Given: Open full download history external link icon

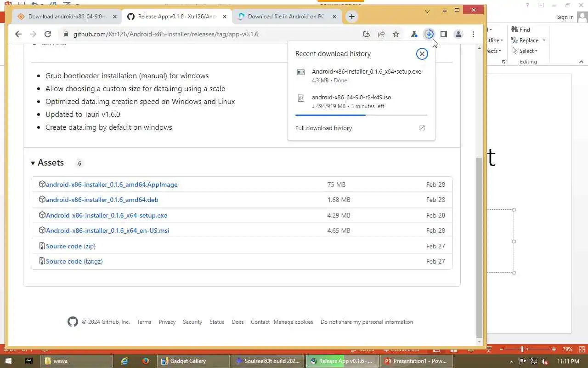Looking at the screenshot, I should [422, 128].
